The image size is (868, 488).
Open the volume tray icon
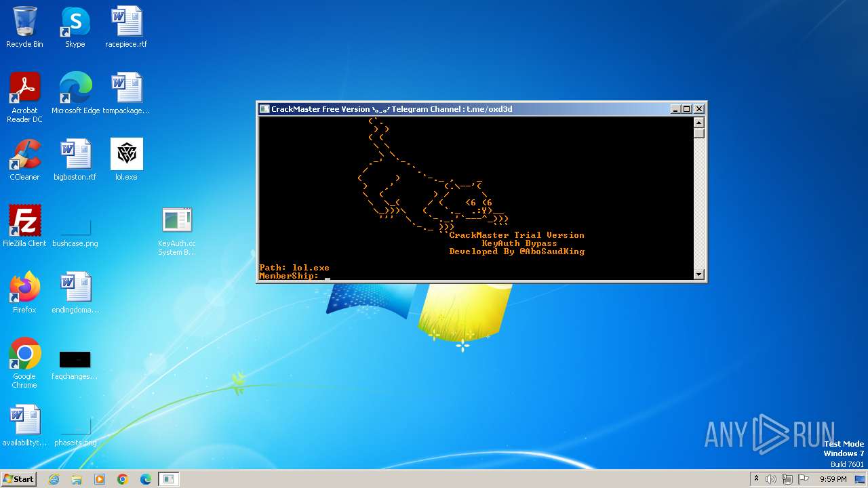(771, 479)
